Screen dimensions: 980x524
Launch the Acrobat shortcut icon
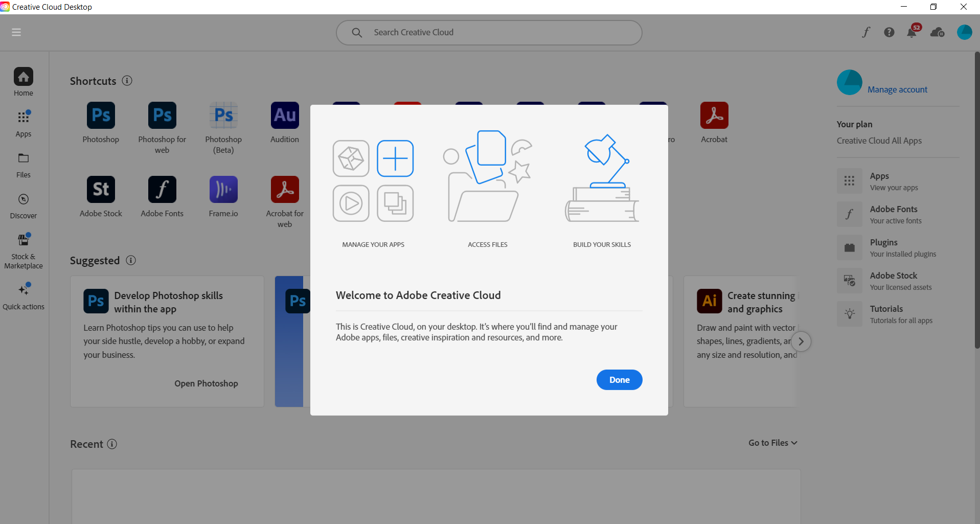pos(714,116)
